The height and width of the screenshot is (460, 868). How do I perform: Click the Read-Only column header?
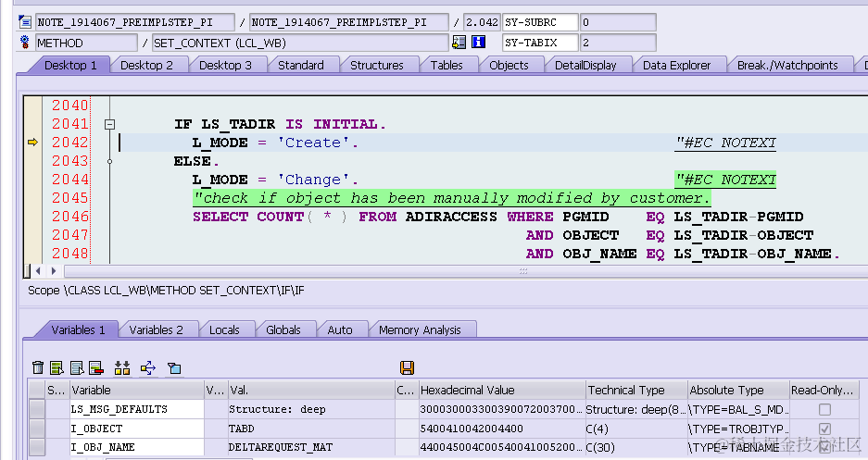coord(824,391)
